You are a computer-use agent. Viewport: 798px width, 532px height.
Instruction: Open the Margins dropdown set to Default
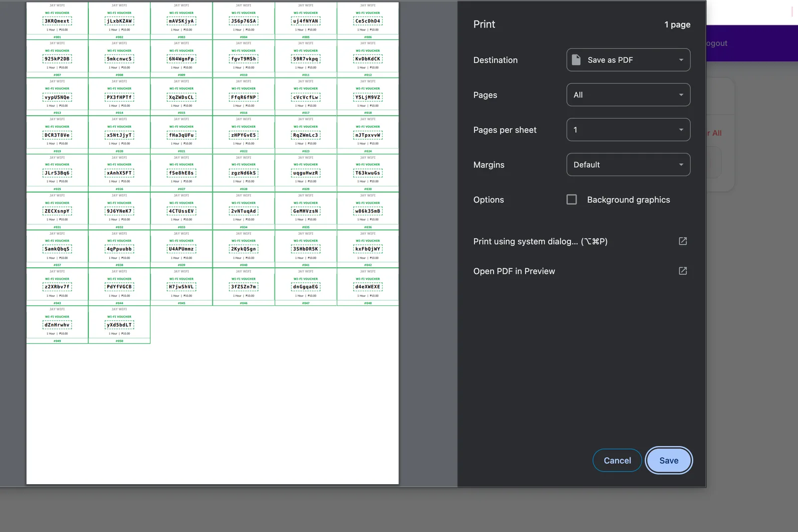(628, 165)
